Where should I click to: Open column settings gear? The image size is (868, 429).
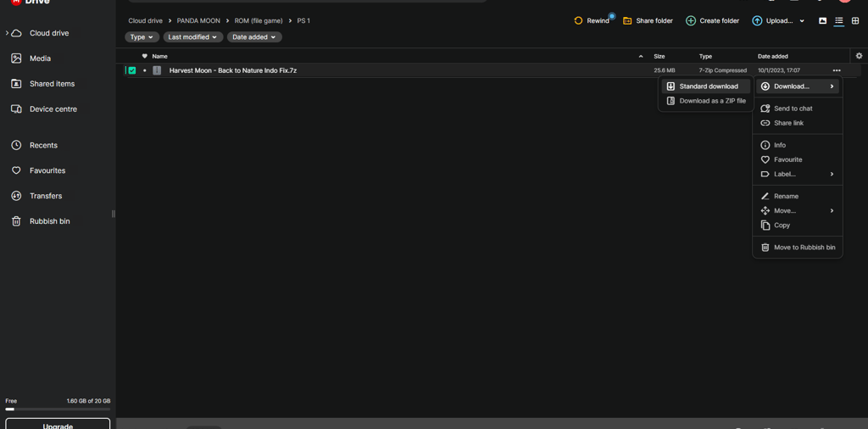click(859, 56)
